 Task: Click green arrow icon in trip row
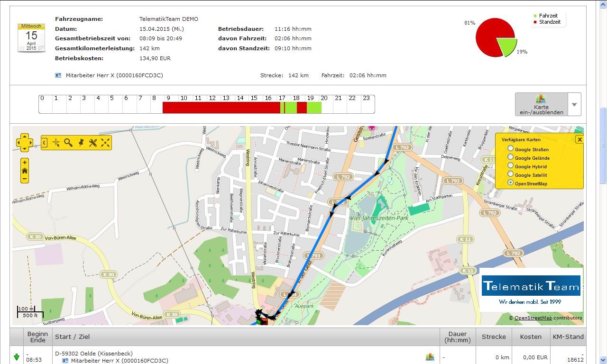17,357
